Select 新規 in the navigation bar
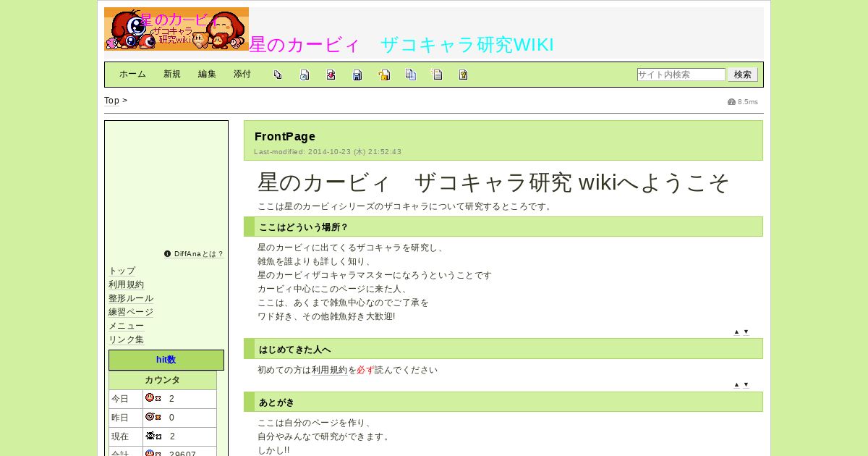868x456 pixels. pyautogui.click(x=172, y=74)
